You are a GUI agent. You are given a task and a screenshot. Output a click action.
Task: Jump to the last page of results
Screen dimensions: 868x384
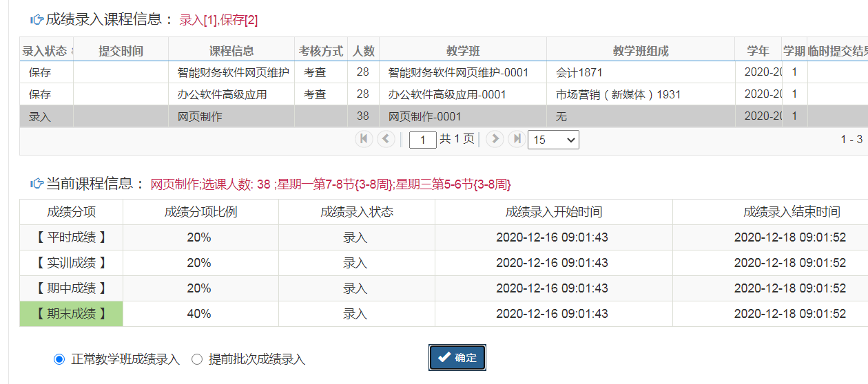tap(517, 139)
